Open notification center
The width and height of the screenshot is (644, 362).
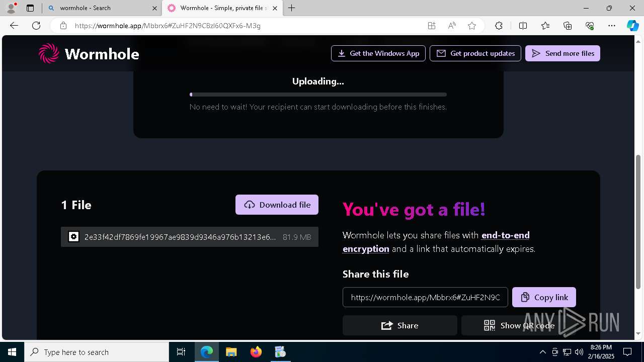(x=627, y=352)
